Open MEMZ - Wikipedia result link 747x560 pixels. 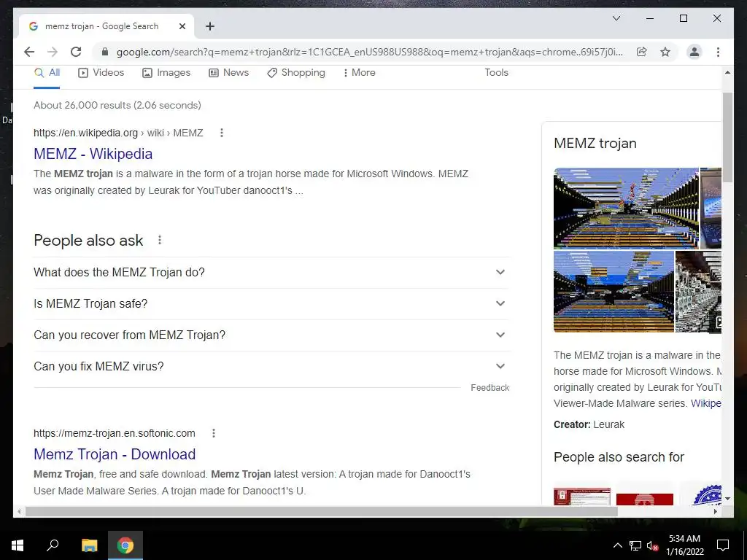pyautogui.click(x=93, y=154)
